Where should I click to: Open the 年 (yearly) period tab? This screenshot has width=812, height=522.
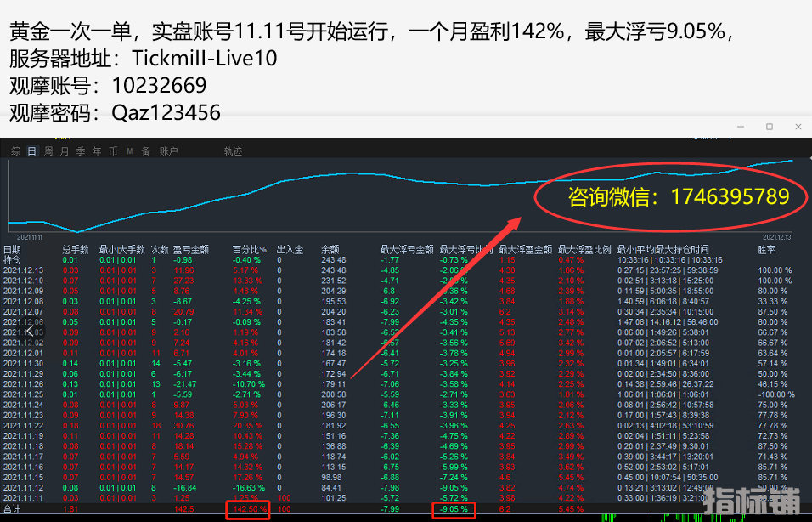click(97, 151)
